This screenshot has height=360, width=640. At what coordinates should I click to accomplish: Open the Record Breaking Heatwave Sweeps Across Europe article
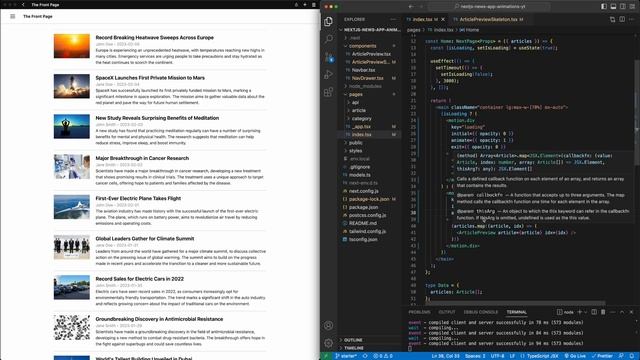(155, 38)
